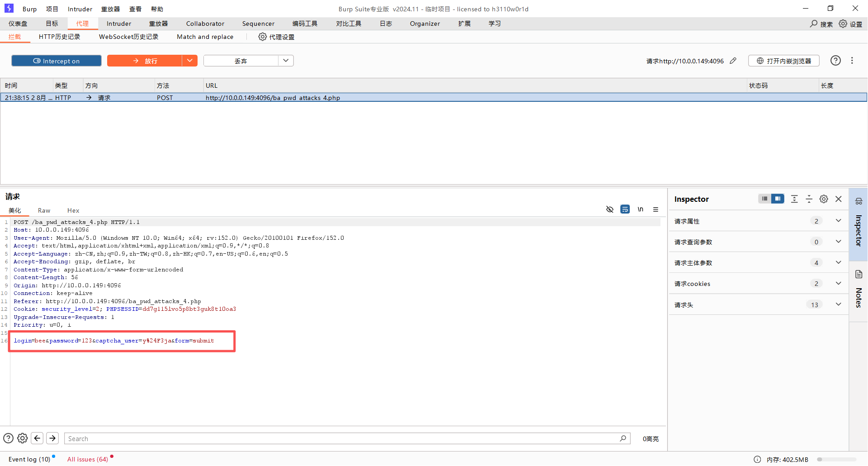
Task: Open the Intruder main tab
Action: 119,24
